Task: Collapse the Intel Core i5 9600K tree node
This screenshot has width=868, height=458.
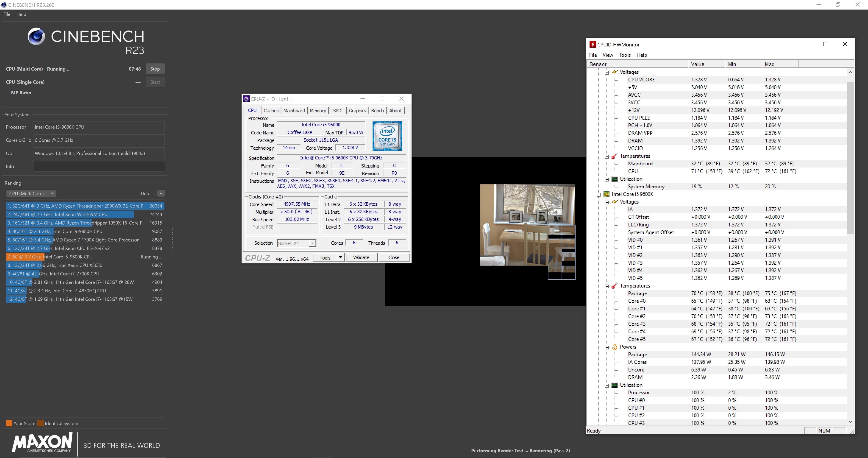Action: (598, 195)
